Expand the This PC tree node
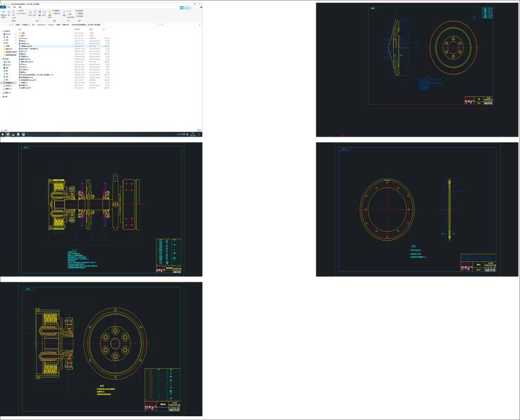 (x=2, y=59)
